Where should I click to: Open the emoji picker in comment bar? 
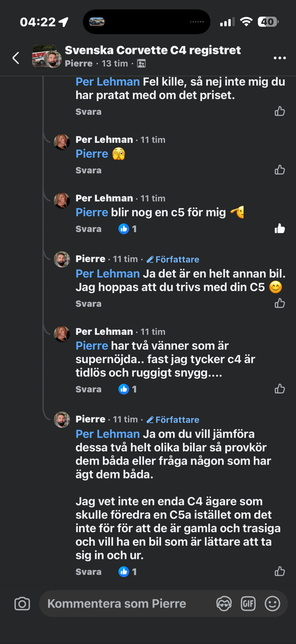point(272,604)
